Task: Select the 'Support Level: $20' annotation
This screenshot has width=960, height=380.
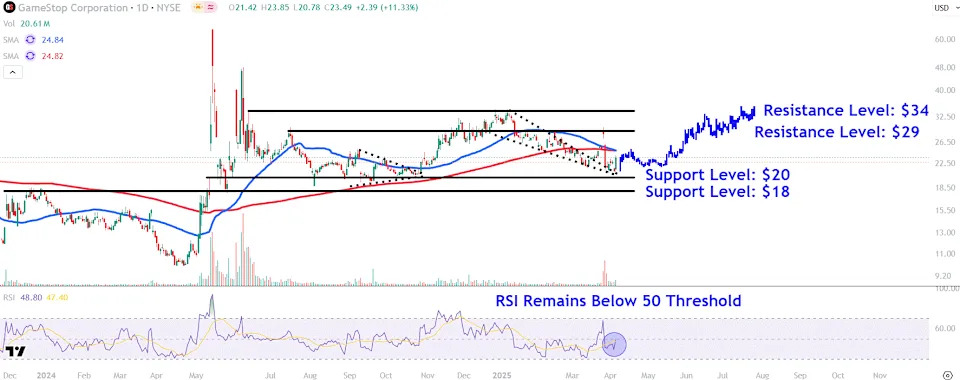Action: (718, 175)
